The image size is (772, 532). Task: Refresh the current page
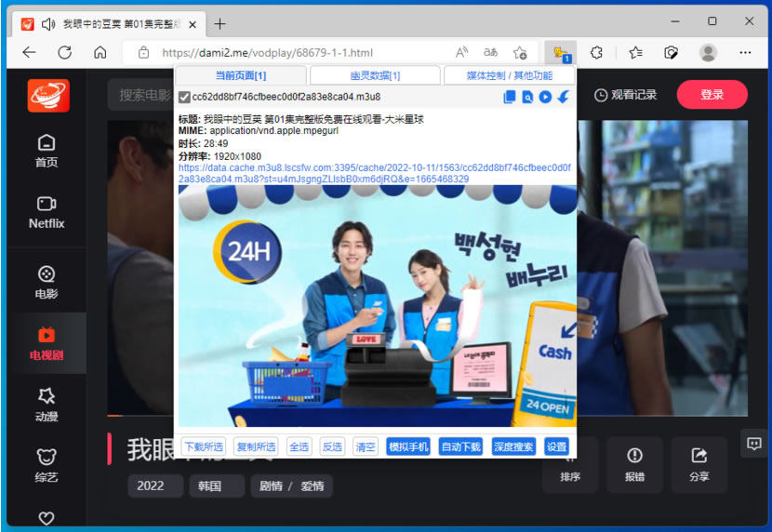pos(64,53)
